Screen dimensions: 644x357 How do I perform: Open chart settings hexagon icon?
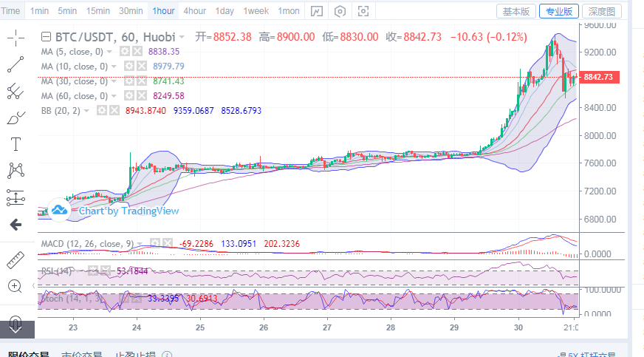[340, 11]
